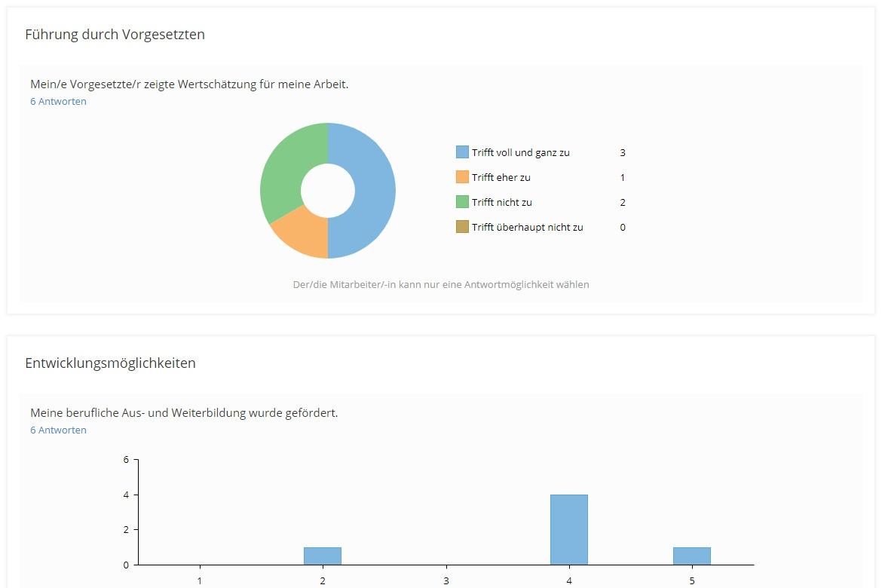The image size is (882, 588).
Task: Open the '6 Antworten' link under the Weiterbildung question
Action: click(x=58, y=430)
